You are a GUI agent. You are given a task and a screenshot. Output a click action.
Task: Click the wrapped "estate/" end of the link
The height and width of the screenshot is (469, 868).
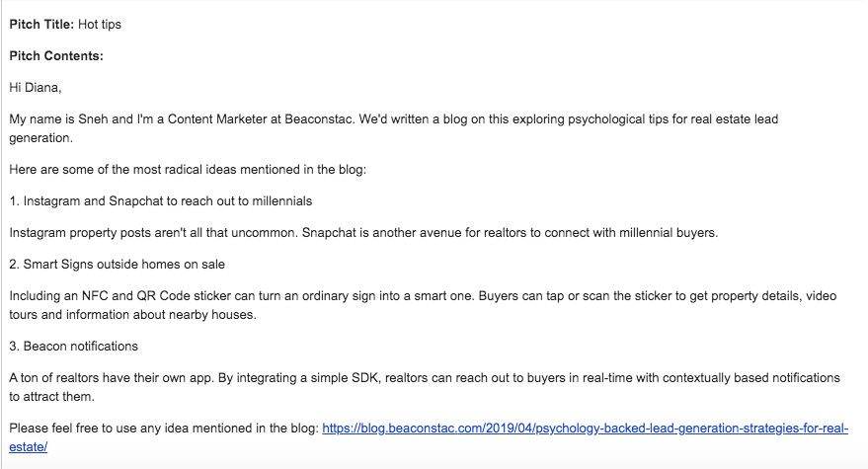pos(29,447)
